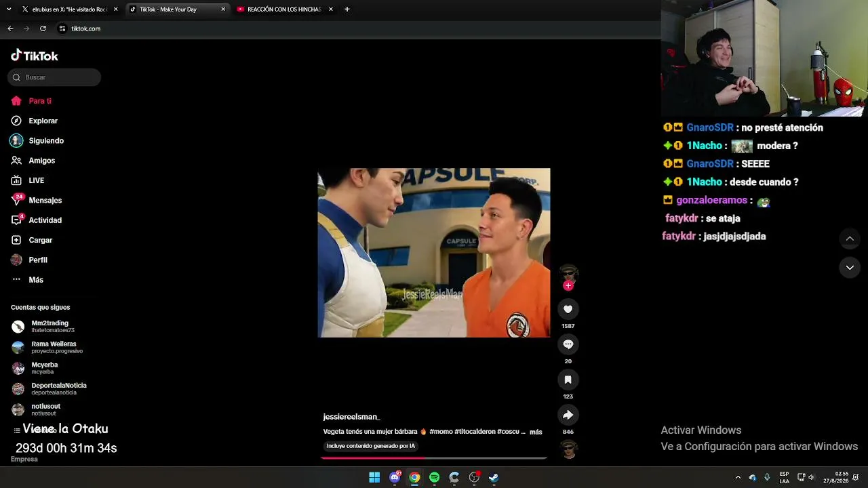Image resolution: width=868 pixels, height=488 pixels.
Task: Go to previous video with the up arrow
Action: (850, 239)
